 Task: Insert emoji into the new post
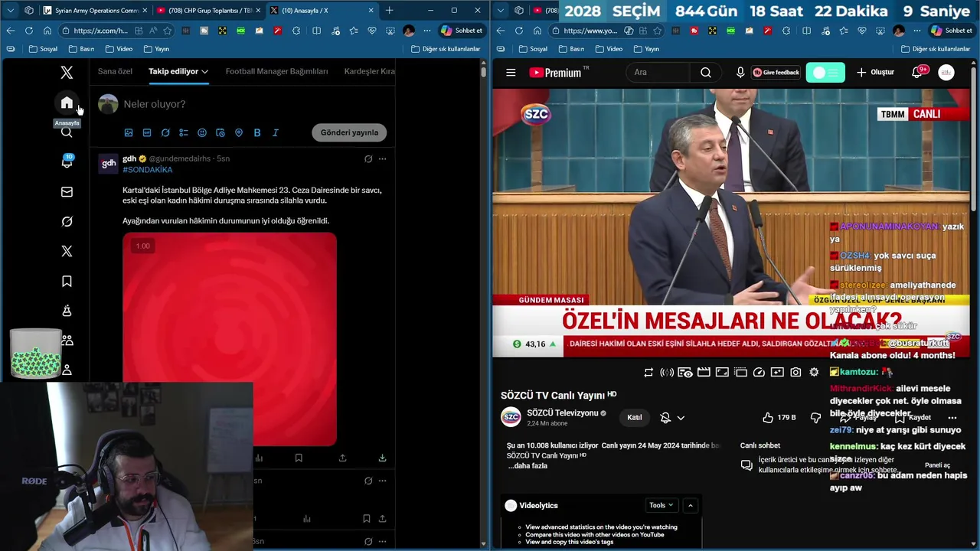pos(202,132)
